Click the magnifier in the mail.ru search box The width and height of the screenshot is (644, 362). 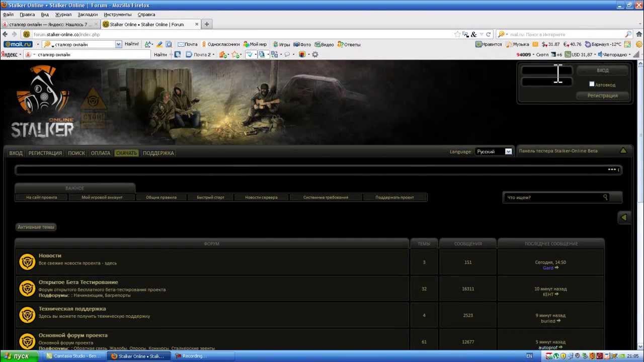coord(628,34)
